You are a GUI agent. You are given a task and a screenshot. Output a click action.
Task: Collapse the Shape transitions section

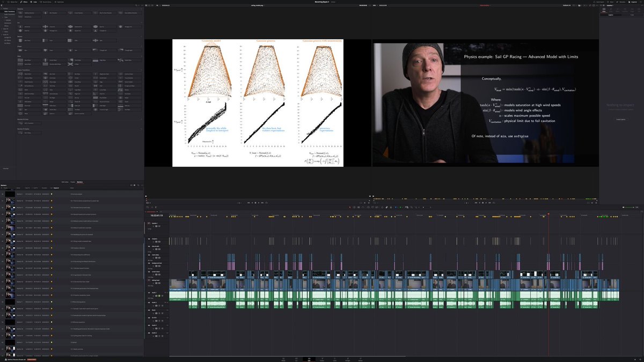point(141,46)
